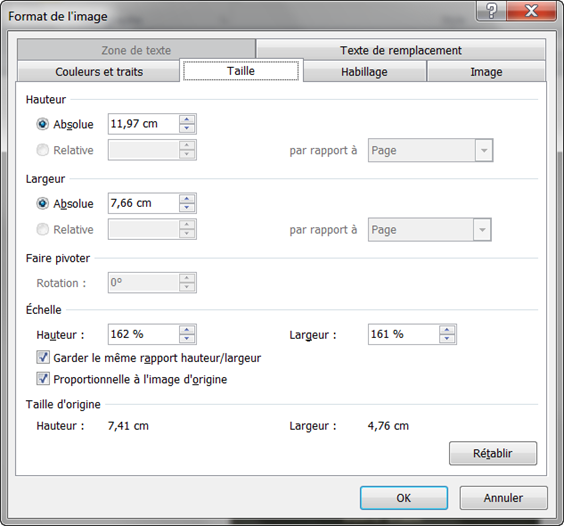Click the Rétablir button
The width and height of the screenshot is (564, 526).
pos(493,453)
